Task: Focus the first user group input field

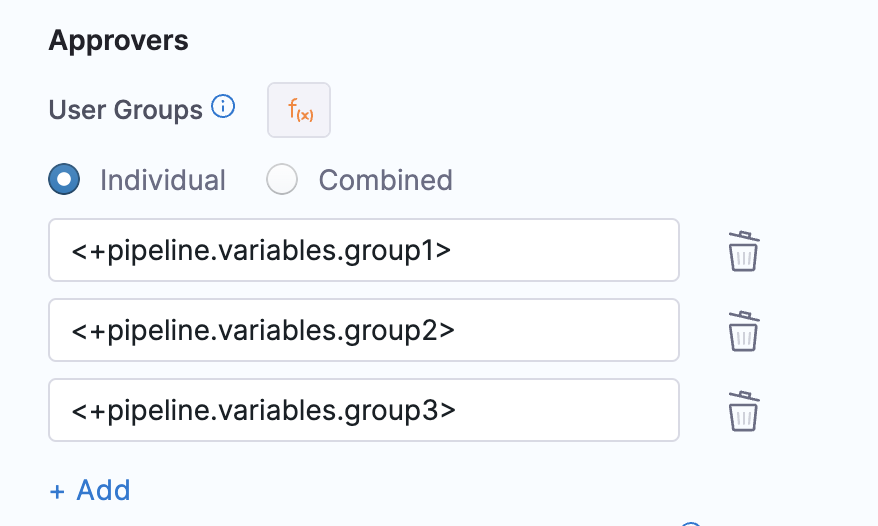Action: click(x=560, y=250)
